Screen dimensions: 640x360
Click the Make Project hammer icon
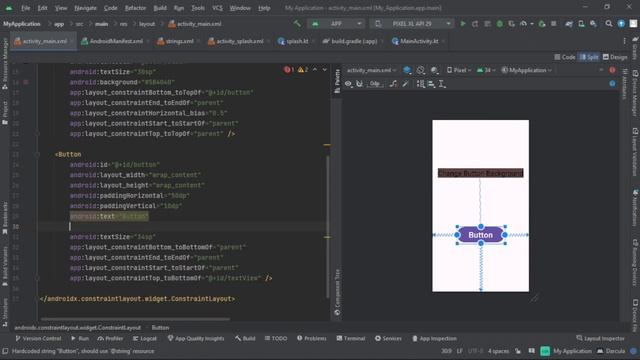coord(297,24)
